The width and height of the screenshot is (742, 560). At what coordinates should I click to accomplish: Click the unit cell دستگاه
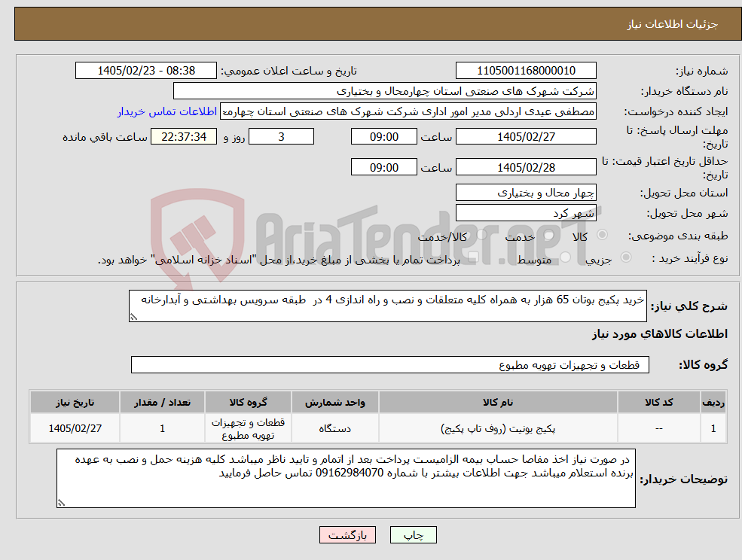(334, 428)
